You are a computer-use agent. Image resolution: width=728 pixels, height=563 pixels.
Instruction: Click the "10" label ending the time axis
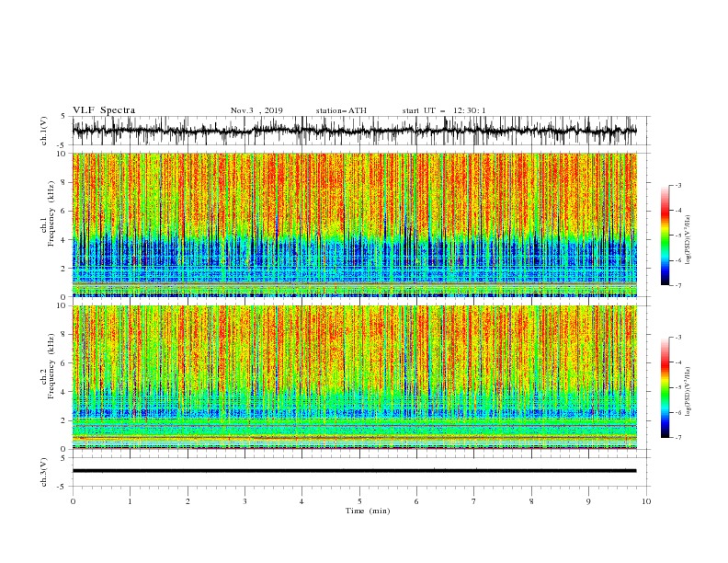click(646, 501)
